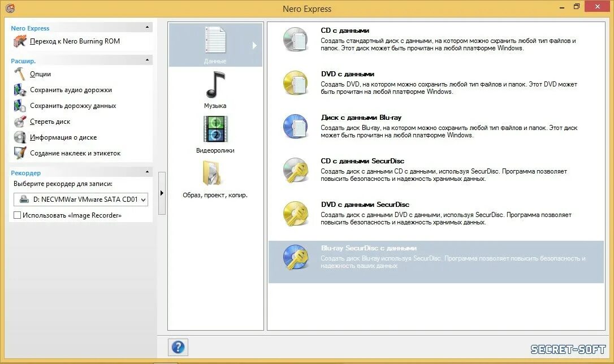Click the Blu-ray data blue disc icon
Image resolution: width=614 pixels, height=364 pixels.
(x=296, y=126)
